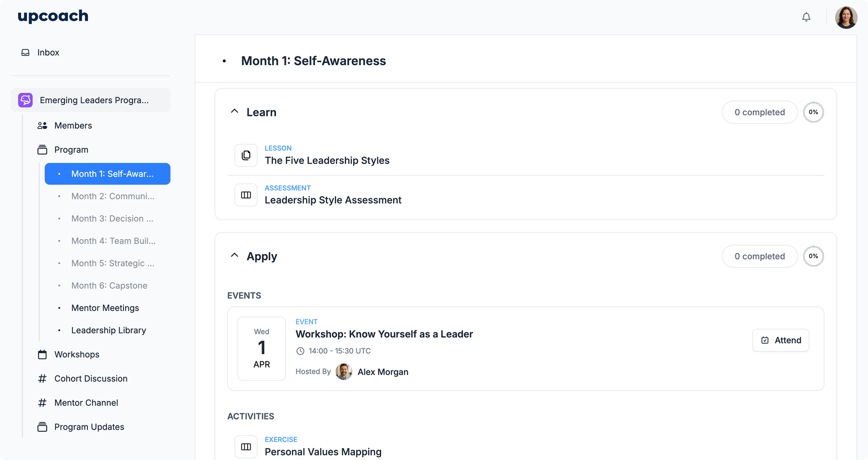Click the Members people icon
The height and width of the screenshot is (460, 868).
[x=42, y=126]
